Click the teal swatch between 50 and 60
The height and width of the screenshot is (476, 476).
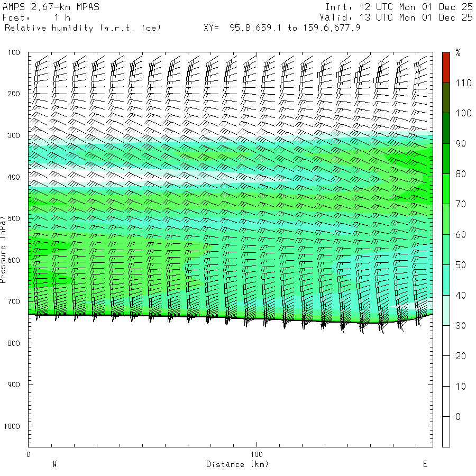[446, 250]
